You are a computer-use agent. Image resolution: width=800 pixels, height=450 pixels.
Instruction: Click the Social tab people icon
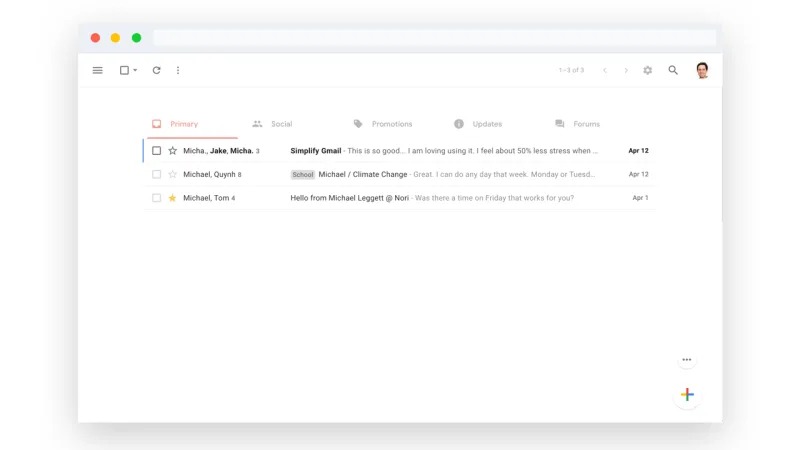257,124
